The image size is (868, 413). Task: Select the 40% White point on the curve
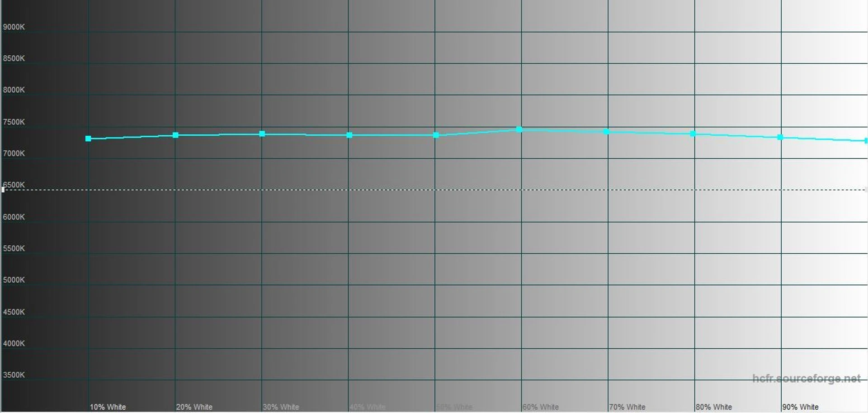tap(349, 135)
